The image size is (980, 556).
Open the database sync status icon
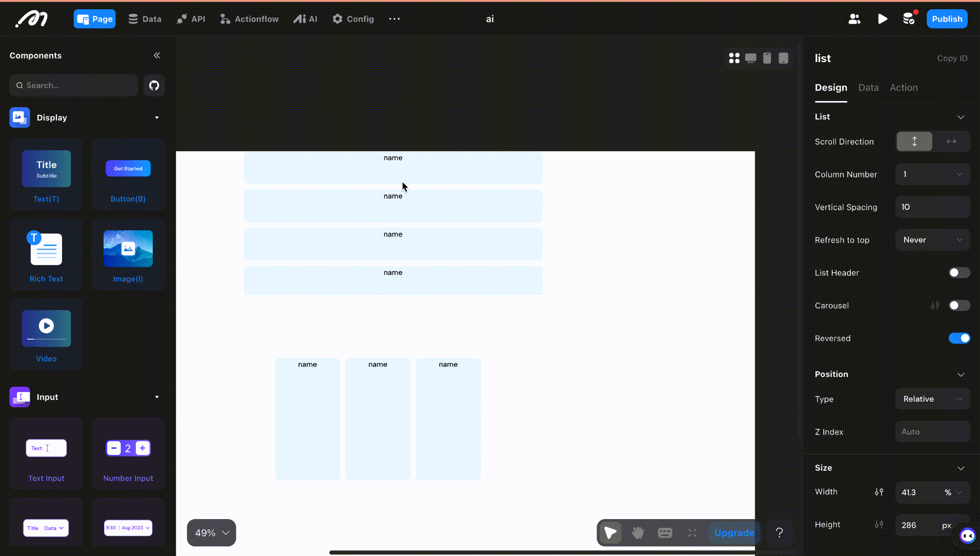909,19
